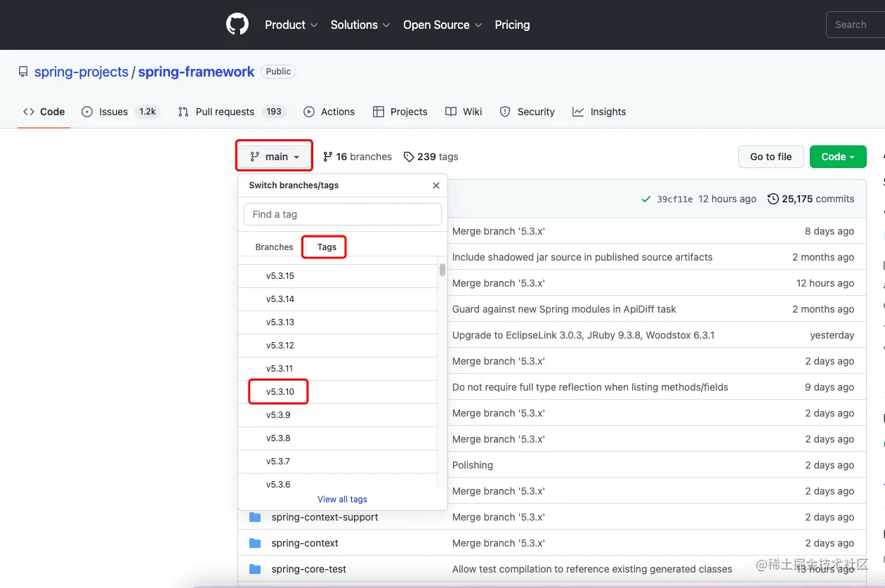Screen dimensions: 885x588
Task: Switch to Branches tab in popup
Action: 274,247
